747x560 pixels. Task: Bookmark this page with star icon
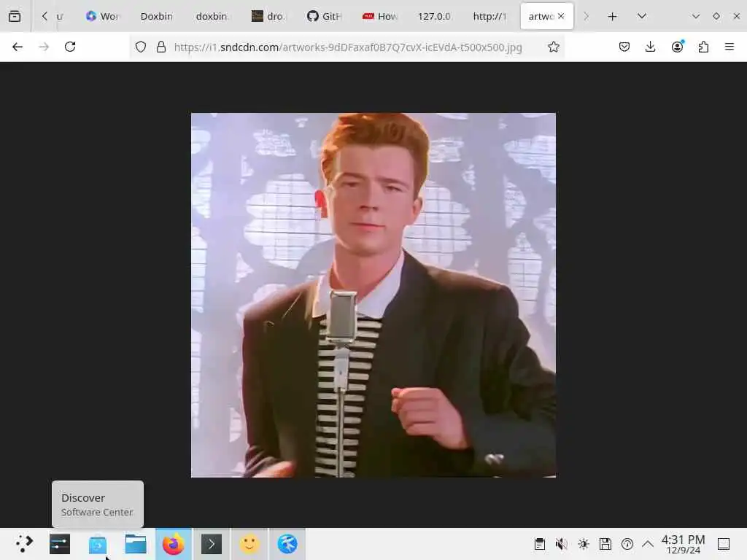pyautogui.click(x=553, y=47)
